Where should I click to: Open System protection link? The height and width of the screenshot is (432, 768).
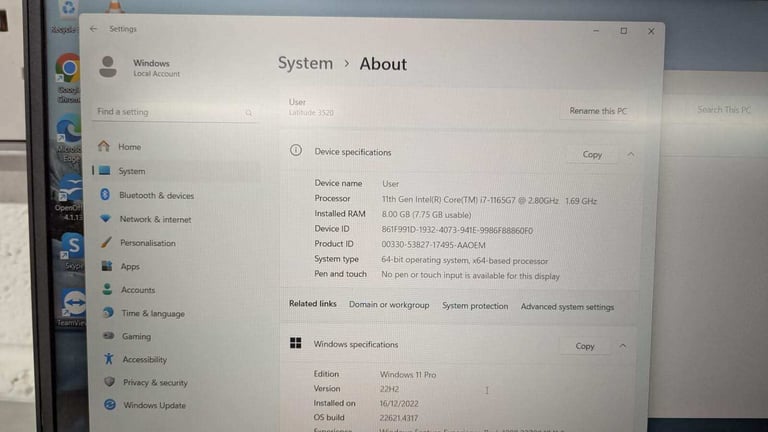[x=475, y=306]
